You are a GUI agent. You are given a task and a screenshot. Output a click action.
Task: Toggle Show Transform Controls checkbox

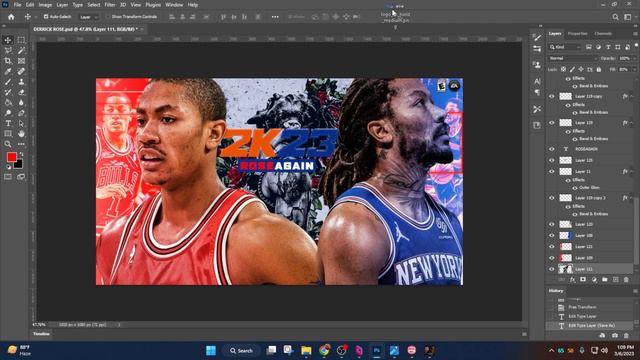[x=108, y=17]
